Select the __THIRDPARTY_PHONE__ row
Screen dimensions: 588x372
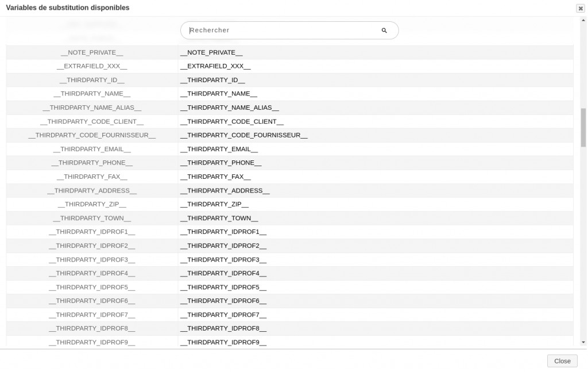[x=92, y=163]
